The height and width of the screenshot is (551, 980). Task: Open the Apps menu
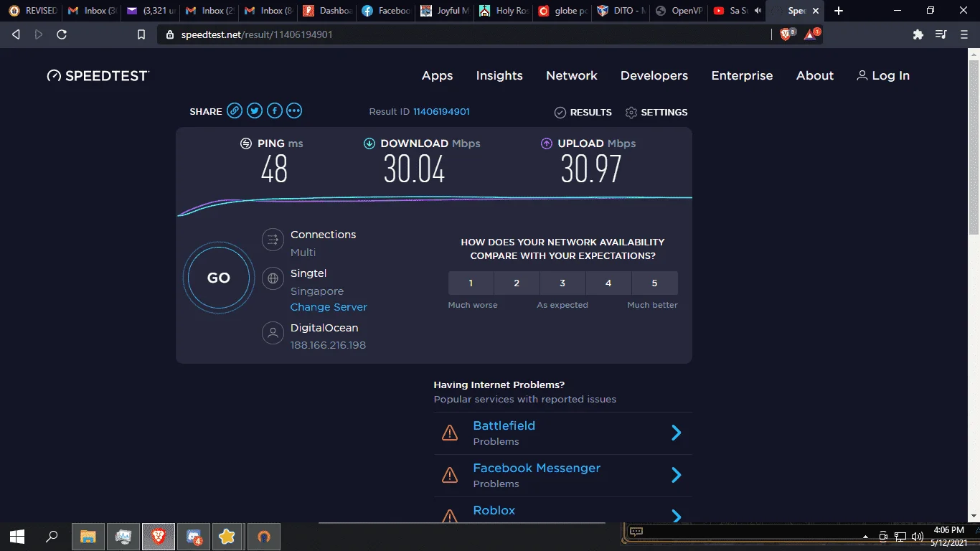[x=438, y=75]
